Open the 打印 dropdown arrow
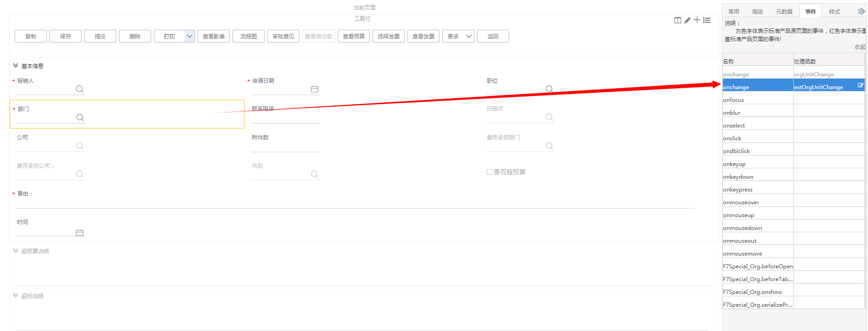 pyautogui.click(x=190, y=36)
